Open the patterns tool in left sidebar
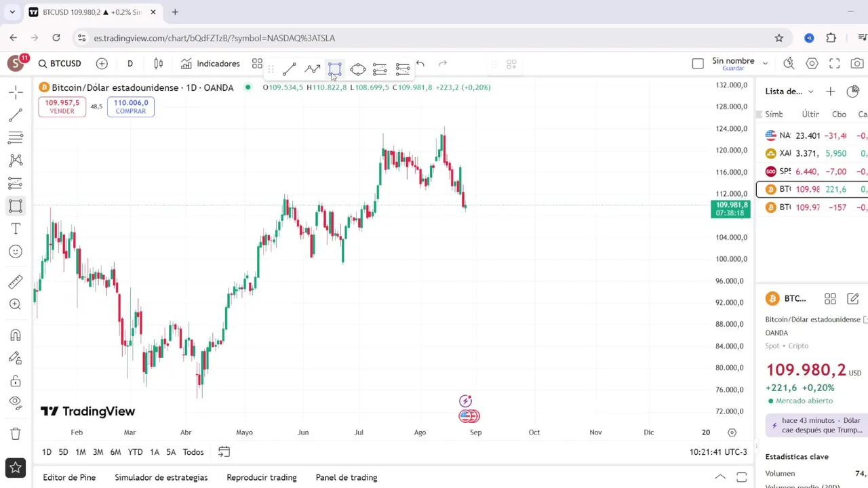Image resolution: width=868 pixels, height=488 pixels. 16,161
